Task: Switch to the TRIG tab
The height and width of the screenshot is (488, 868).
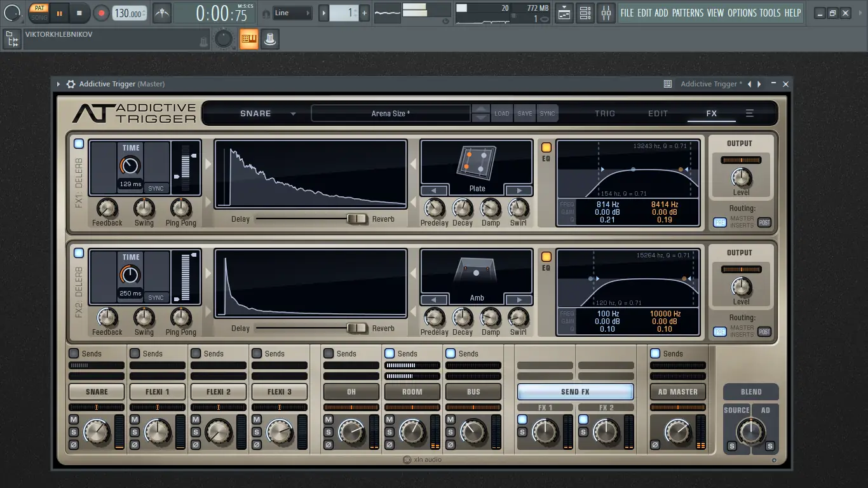Action: (x=605, y=114)
